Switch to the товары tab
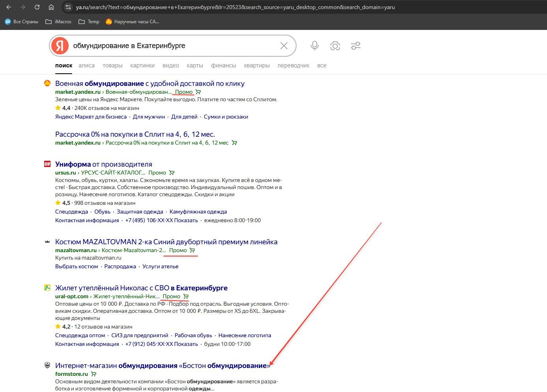Image resolution: width=547 pixels, height=392 pixels. tap(112, 65)
